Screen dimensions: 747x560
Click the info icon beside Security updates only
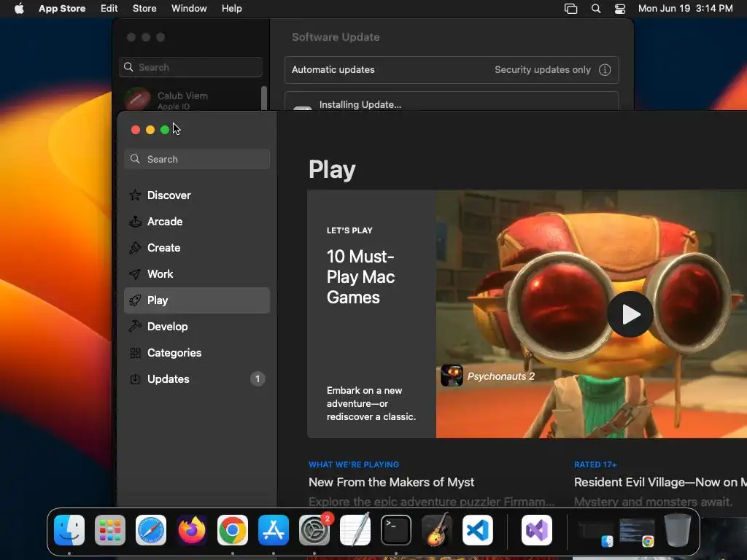point(605,69)
